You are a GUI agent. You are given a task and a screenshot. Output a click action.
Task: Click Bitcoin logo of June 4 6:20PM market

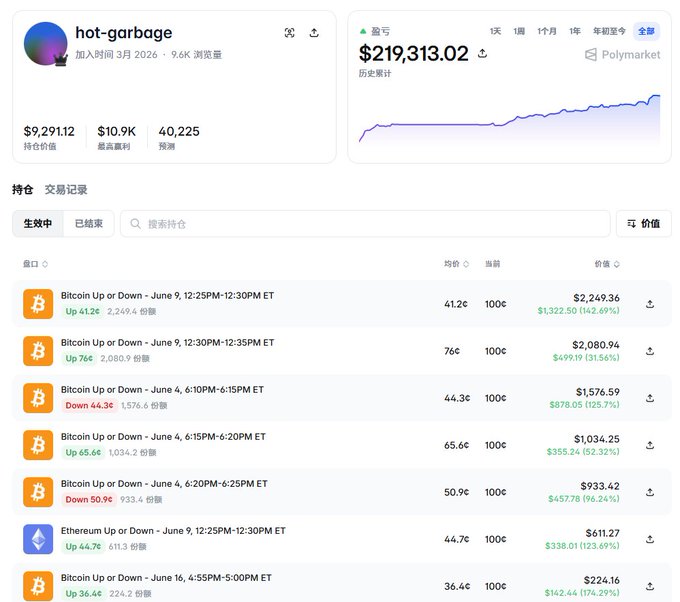(38, 492)
